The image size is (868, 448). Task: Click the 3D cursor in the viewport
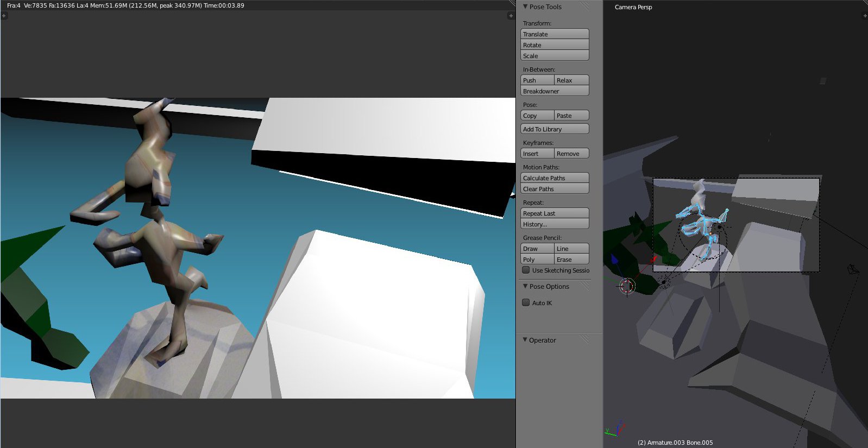[627, 286]
